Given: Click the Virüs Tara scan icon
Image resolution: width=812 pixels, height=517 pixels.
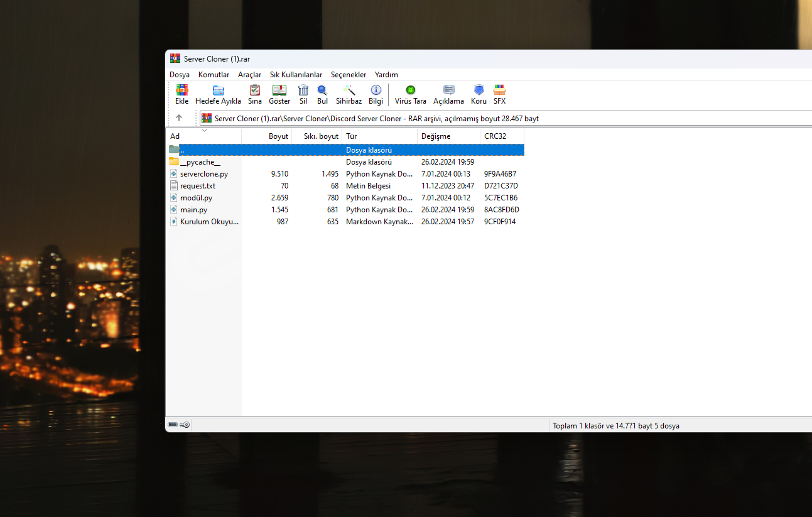Looking at the screenshot, I should click(411, 90).
